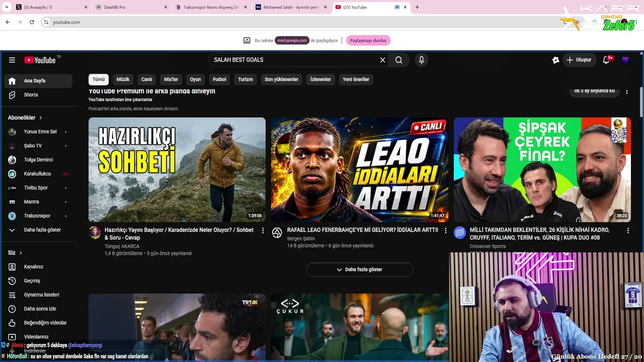Open the YouTube guide hamburger menu
The width and height of the screenshot is (644, 362).
pos(12,60)
